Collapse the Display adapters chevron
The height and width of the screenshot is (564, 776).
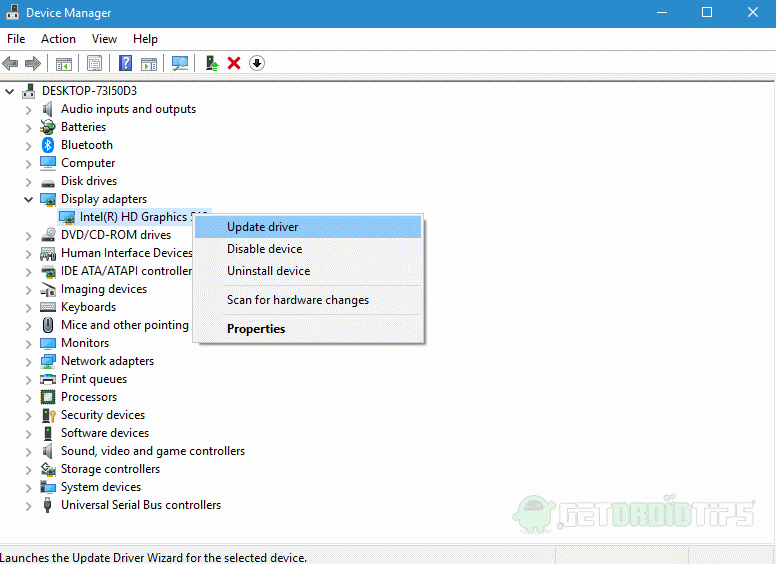click(x=28, y=199)
